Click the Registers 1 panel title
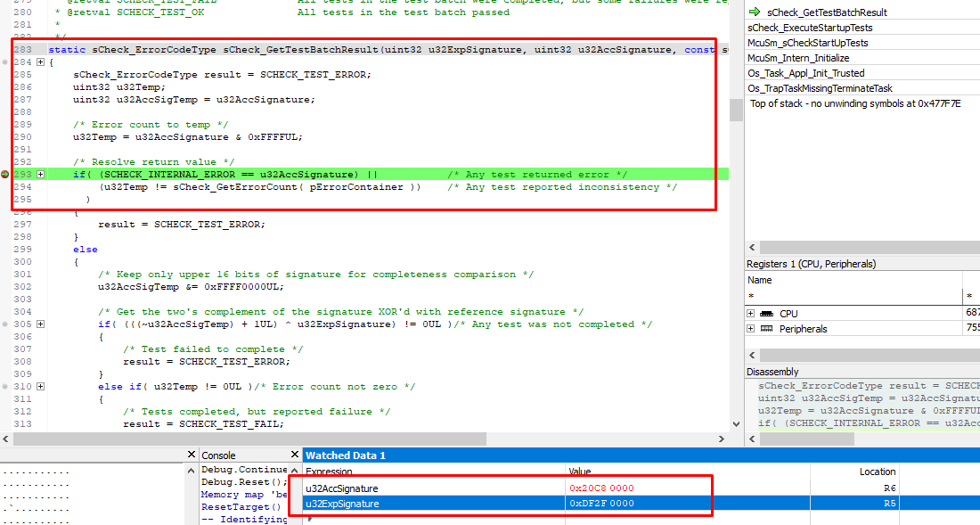This screenshot has height=525, width=980. (x=812, y=264)
